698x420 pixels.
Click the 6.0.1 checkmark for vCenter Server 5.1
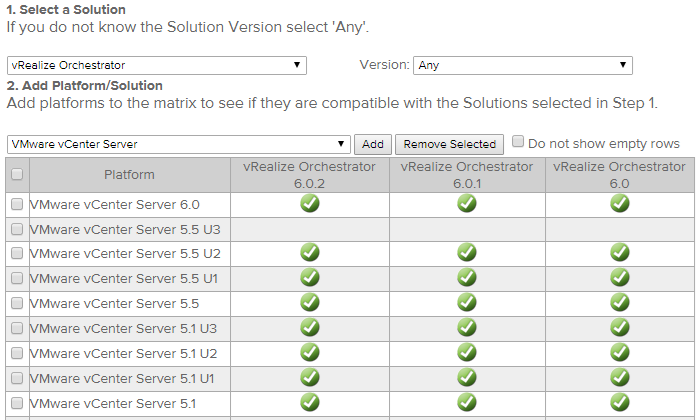pyautogui.click(x=467, y=402)
